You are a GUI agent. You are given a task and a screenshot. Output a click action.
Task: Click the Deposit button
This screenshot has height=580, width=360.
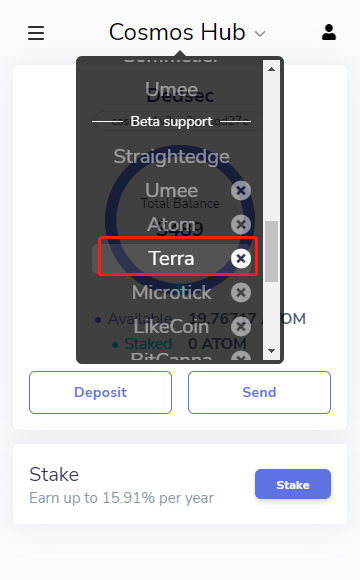pyautogui.click(x=100, y=392)
